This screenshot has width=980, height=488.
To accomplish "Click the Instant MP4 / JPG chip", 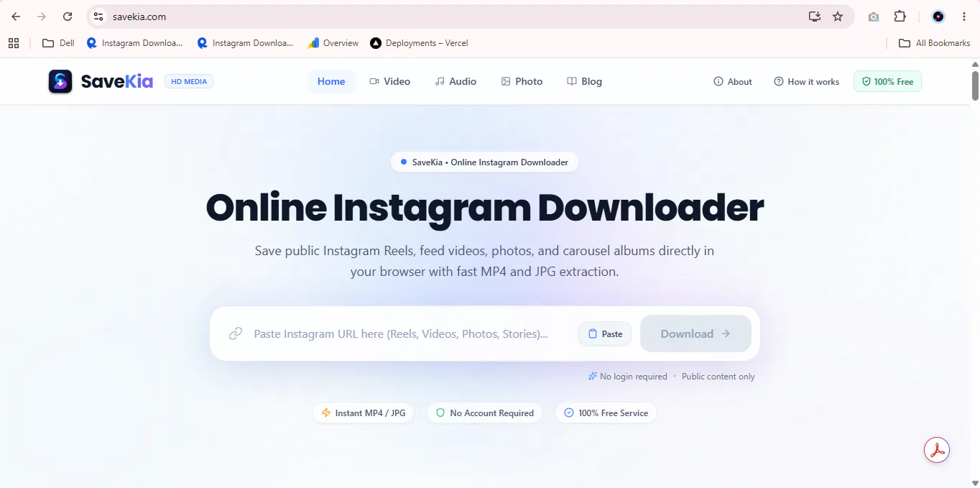I will pyautogui.click(x=364, y=413).
